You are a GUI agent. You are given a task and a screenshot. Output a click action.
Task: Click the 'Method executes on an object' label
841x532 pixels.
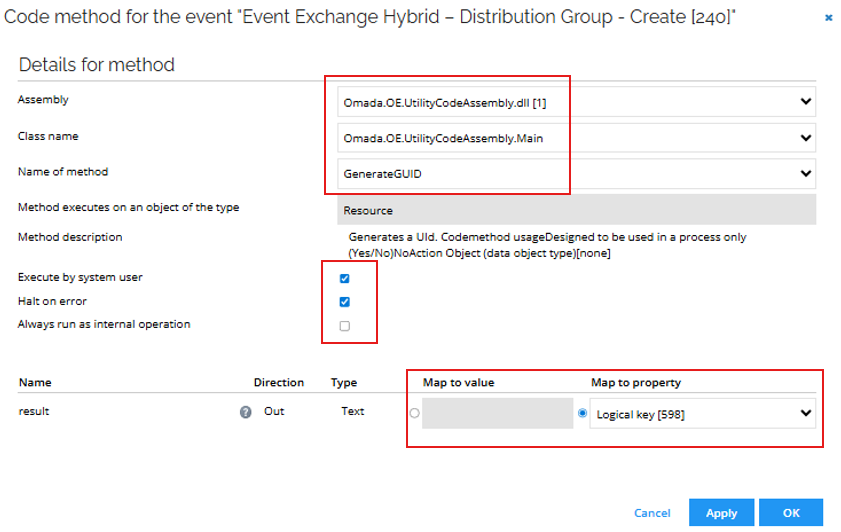click(x=128, y=208)
